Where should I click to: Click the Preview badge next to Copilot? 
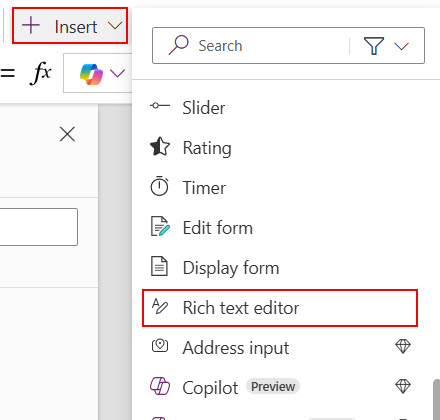(273, 387)
